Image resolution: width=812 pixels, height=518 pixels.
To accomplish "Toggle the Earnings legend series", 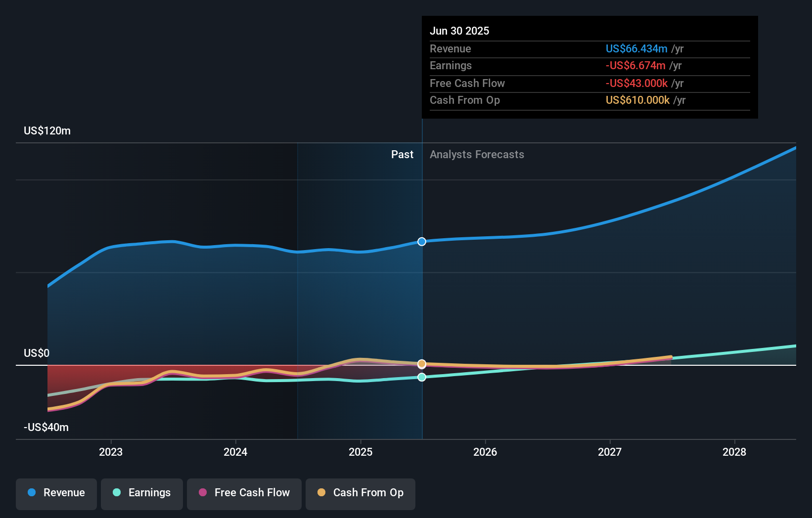I will point(142,494).
